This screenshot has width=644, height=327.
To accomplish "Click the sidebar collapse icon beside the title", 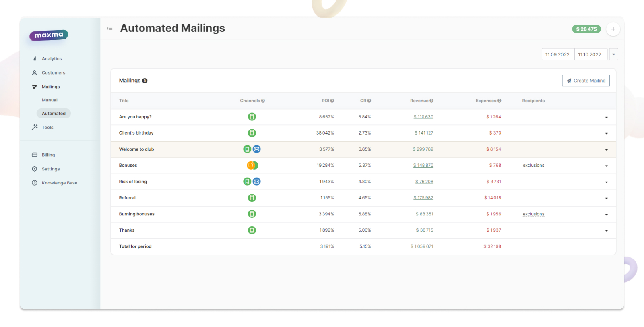I will 109,29.
